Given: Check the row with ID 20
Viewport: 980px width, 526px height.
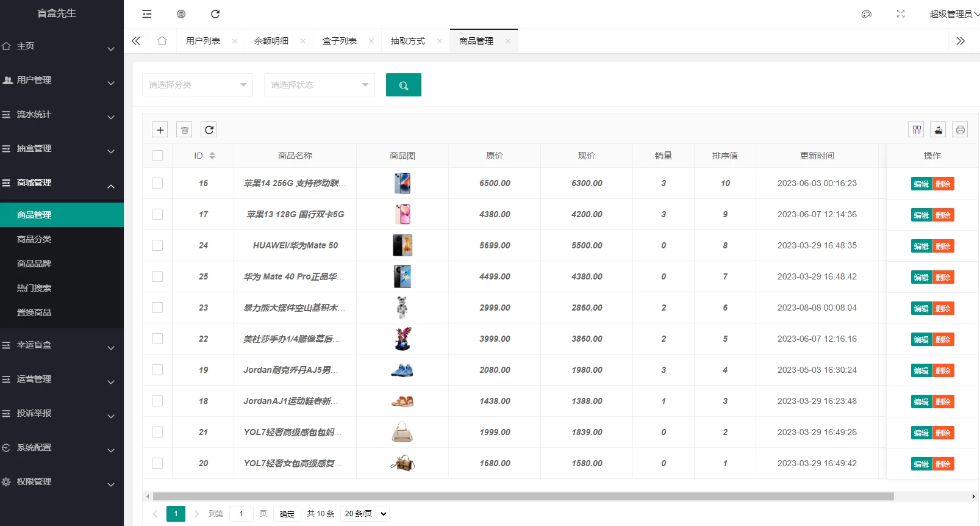Looking at the screenshot, I should click(x=157, y=463).
